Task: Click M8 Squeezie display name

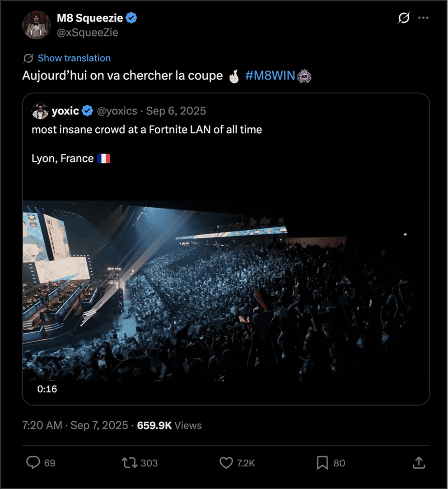Action: pos(90,18)
